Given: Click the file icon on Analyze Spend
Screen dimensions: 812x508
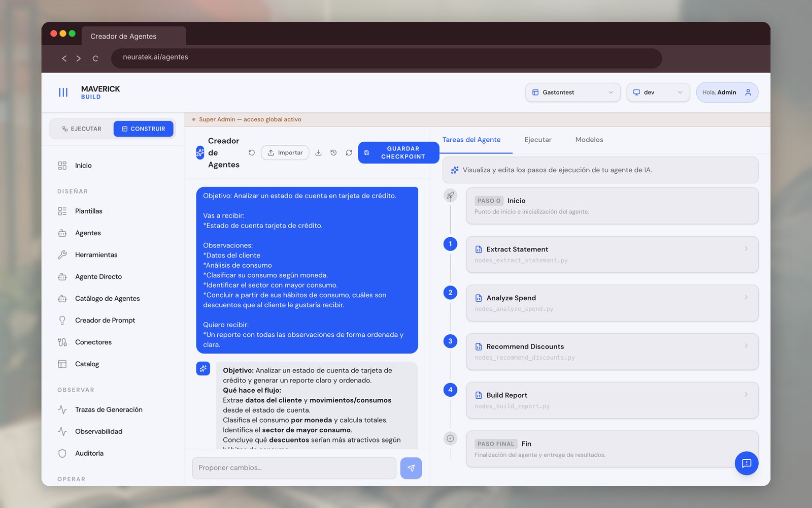Looking at the screenshot, I should [x=479, y=298].
